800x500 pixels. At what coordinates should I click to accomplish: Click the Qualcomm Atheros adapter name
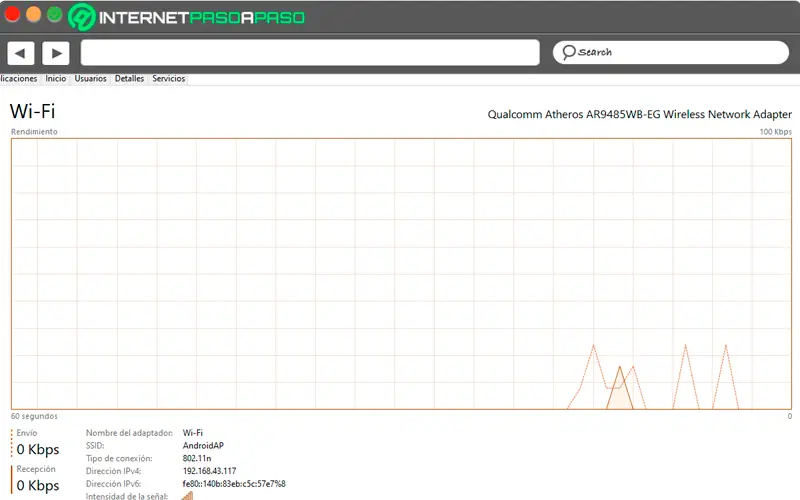[639, 114]
